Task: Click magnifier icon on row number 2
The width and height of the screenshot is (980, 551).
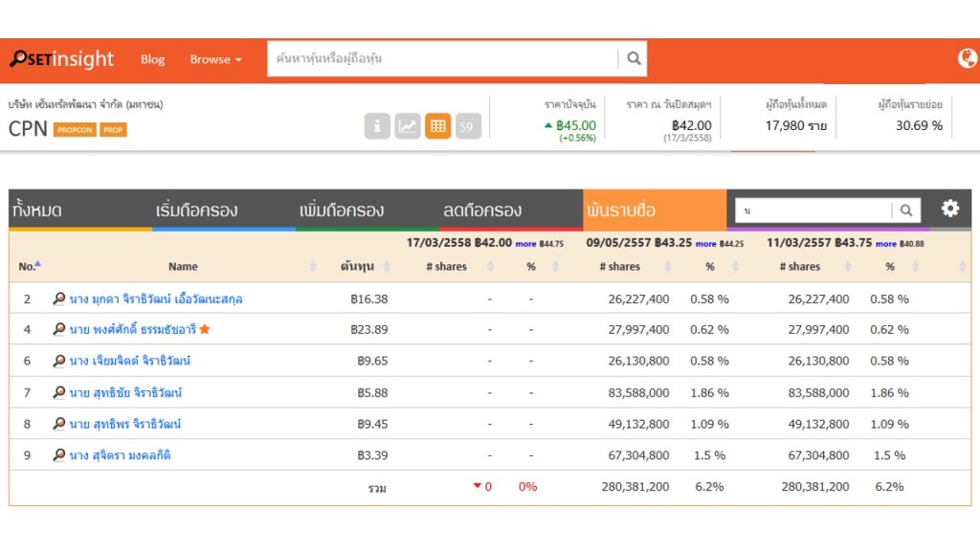Action: tap(58, 298)
